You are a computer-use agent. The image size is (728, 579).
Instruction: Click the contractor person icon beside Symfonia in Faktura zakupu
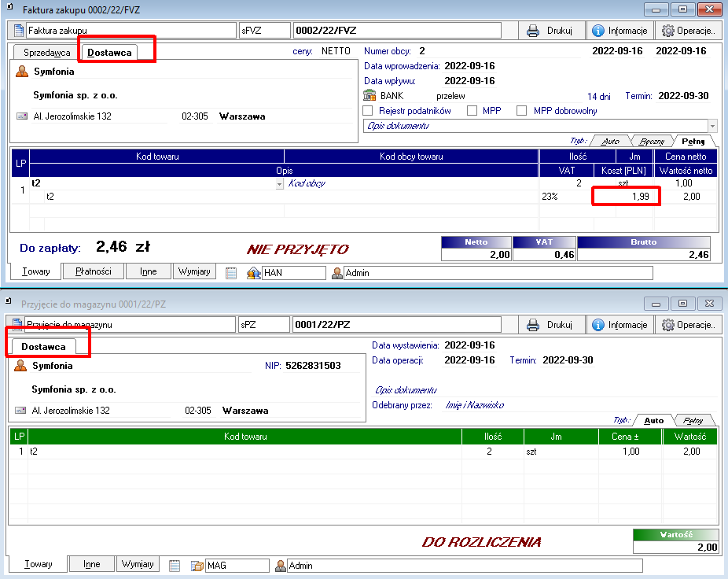click(x=22, y=72)
